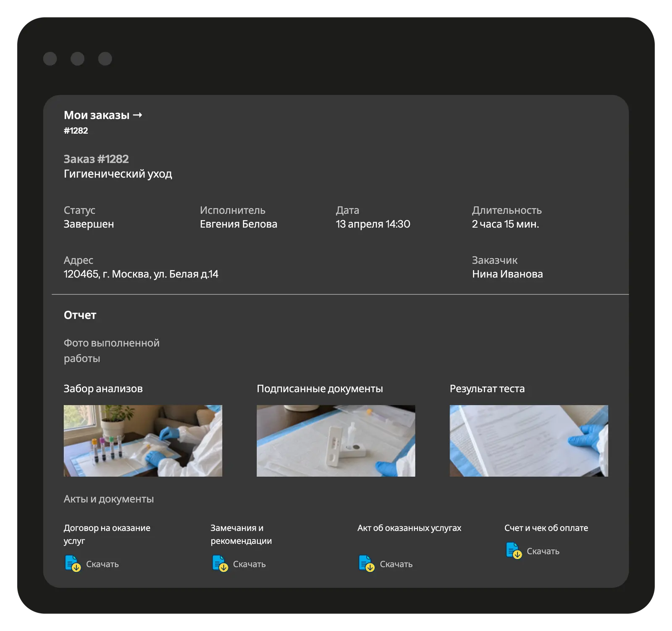This screenshot has width=672, height=631.
Task: Click the Акт об оказанных услугах title
Action: click(x=409, y=528)
